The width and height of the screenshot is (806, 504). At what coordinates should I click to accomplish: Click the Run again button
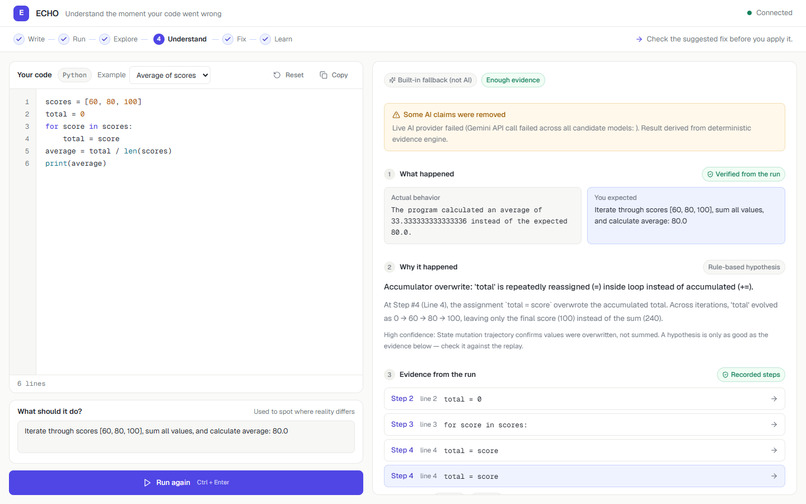186,482
